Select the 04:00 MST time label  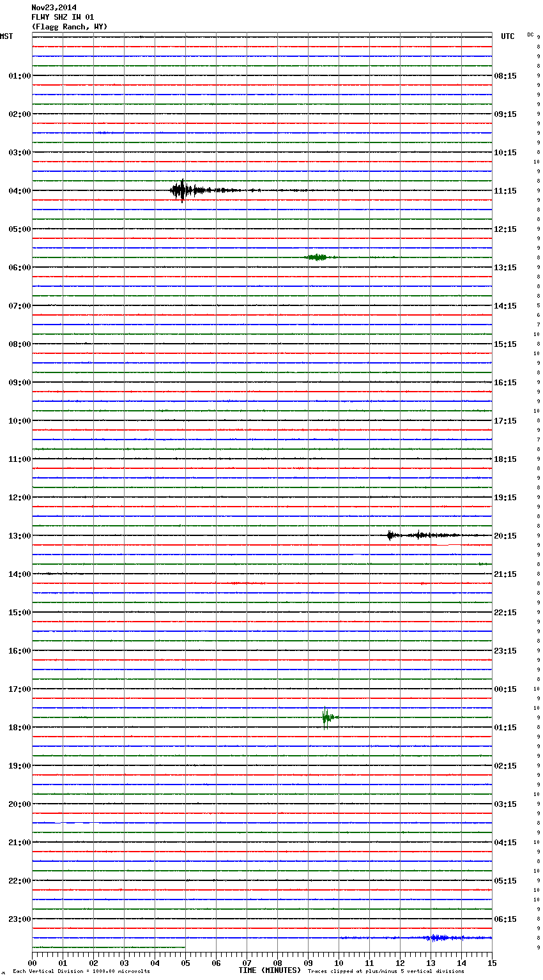point(20,191)
